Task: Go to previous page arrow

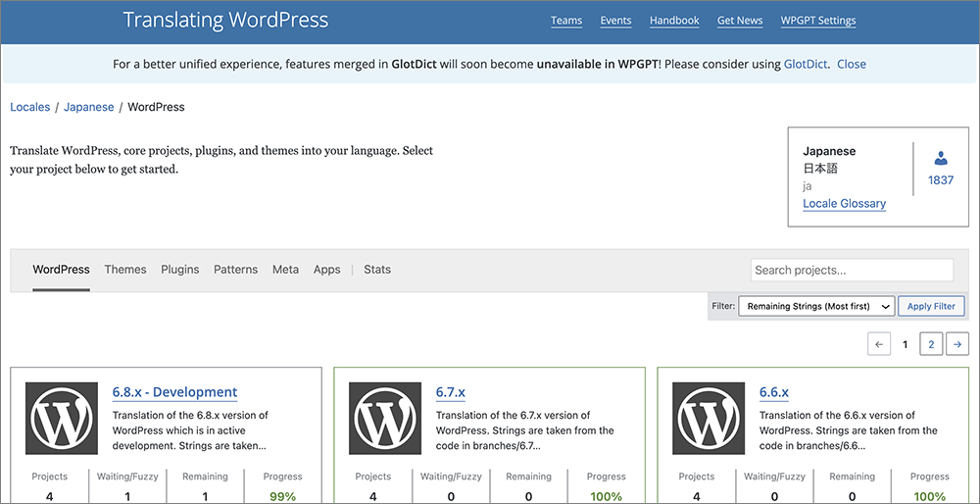Action: (879, 344)
